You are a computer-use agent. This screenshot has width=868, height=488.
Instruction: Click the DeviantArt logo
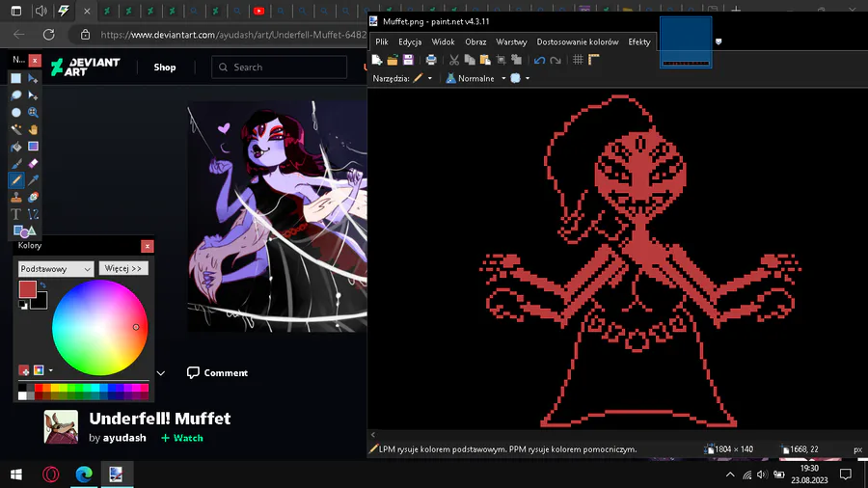(x=85, y=67)
